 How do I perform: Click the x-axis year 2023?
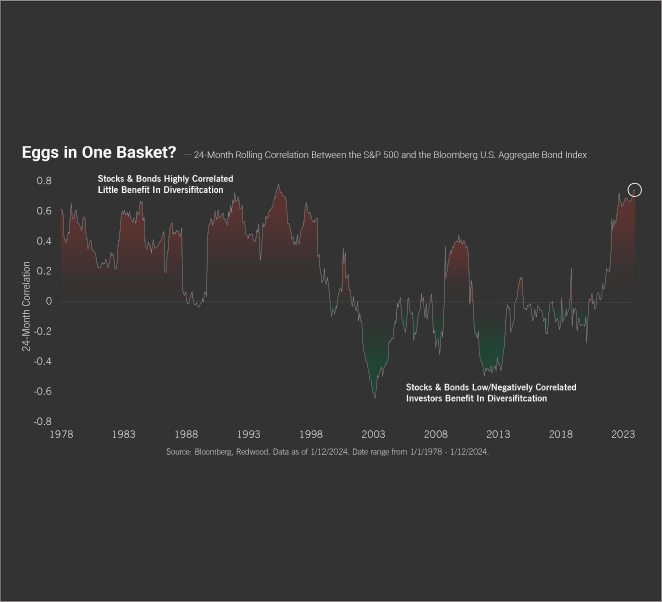[x=623, y=434]
